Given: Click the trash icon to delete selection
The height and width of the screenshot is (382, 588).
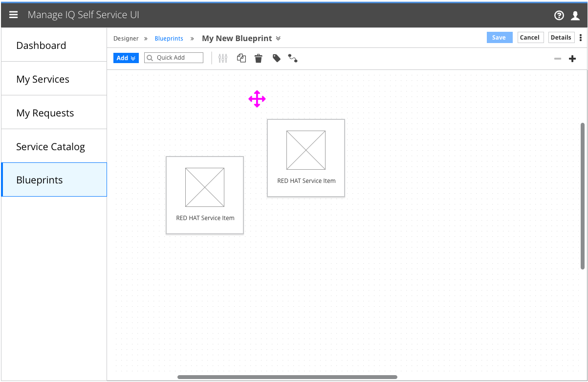Looking at the screenshot, I should tap(258, 58).
